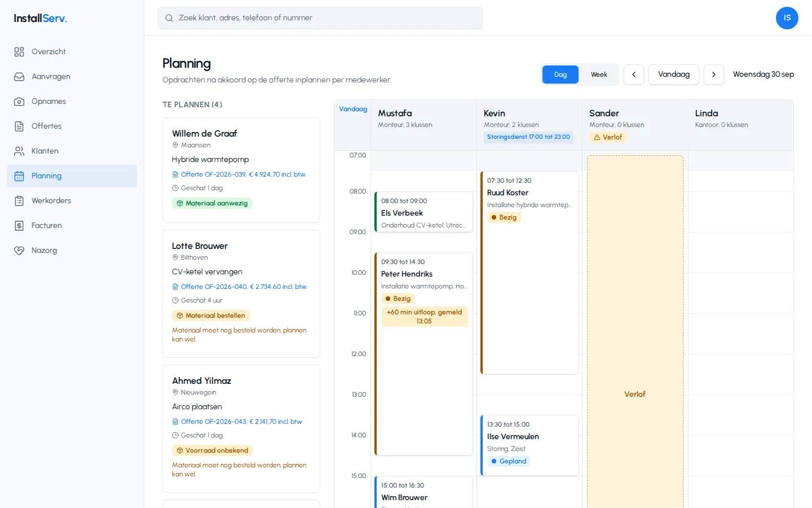The width and height of the screenshot is (812, 508).
Task: Select the Klanten people icon
Action: coord(19,151)
